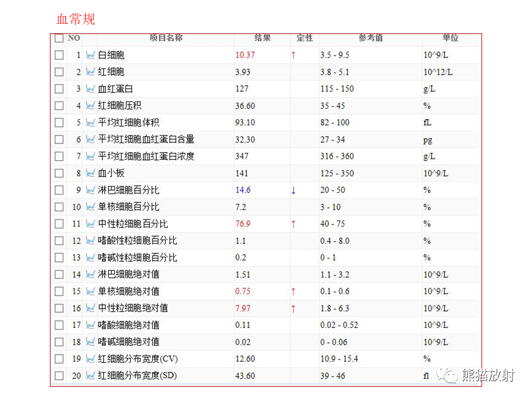This screenshot has width=532, height=399.
Task: Click the 单位 column header
Action: [450, 38]
